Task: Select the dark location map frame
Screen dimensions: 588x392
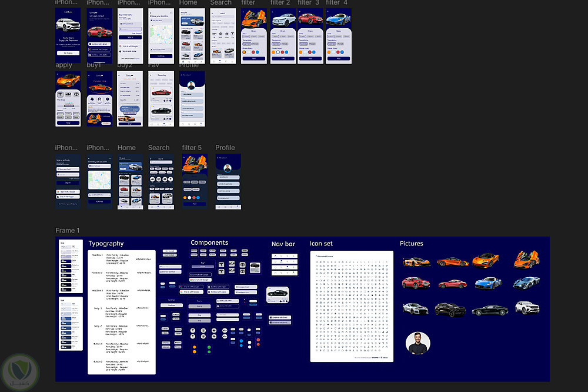Action: [x=99, y=181]
